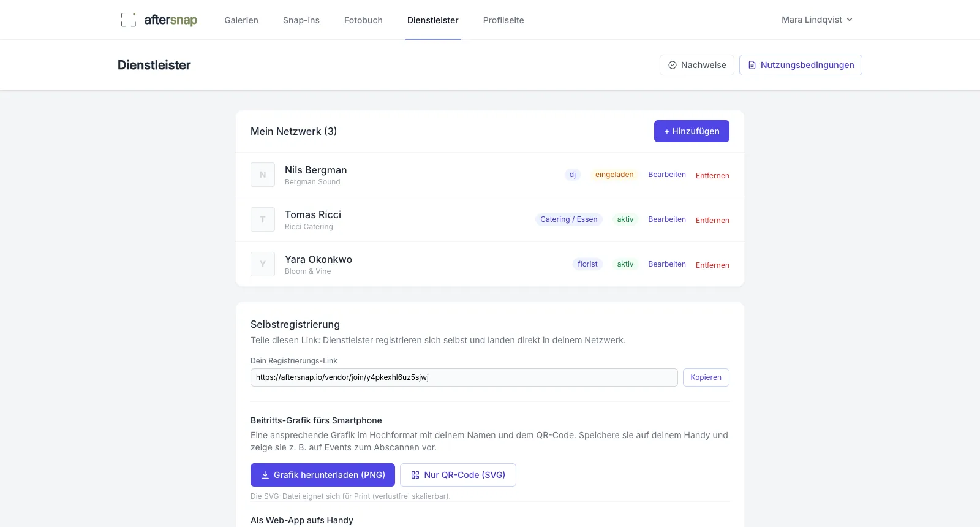Click the Beitritts-Grafik fürs Smartphone heading

point(316,420)
